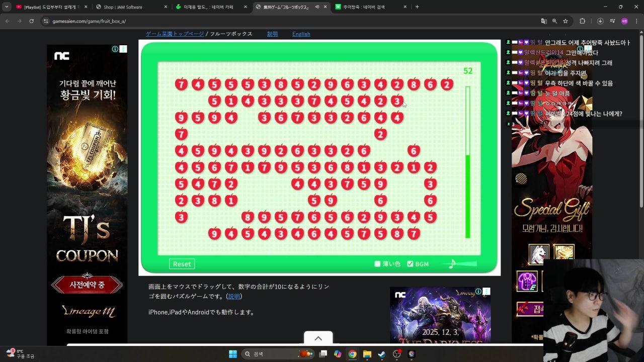Launch Copilot from the taskbar

click(x=338, y=354)
